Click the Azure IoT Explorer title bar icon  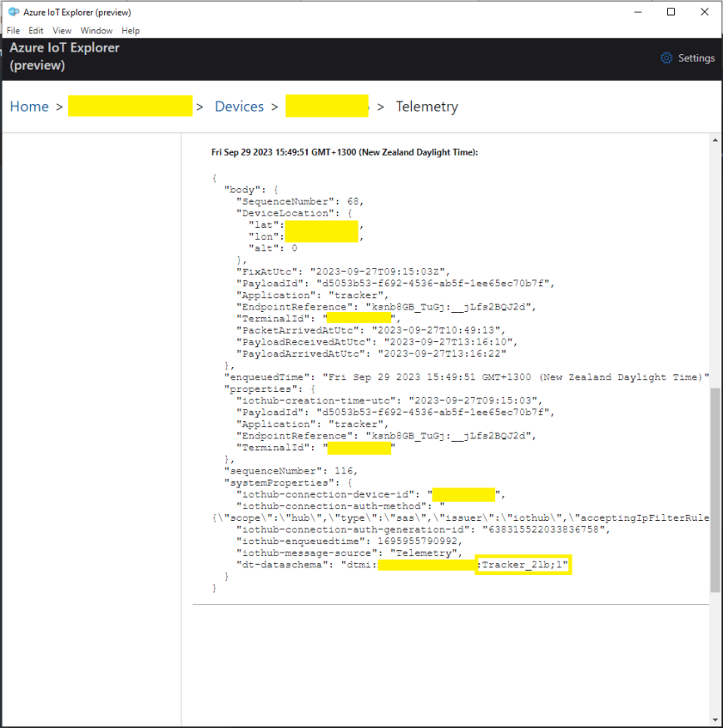pos(12,12)
